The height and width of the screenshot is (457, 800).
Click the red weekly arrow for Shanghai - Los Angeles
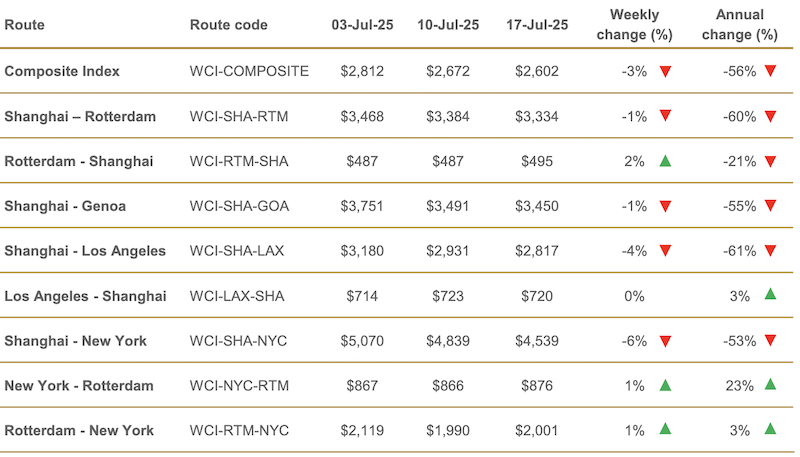(x=665, y=251)
